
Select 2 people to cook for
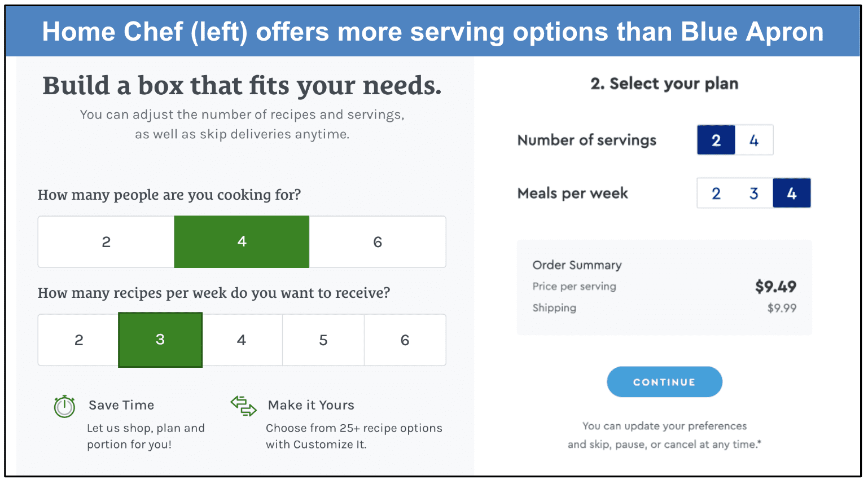click(106, 242)
